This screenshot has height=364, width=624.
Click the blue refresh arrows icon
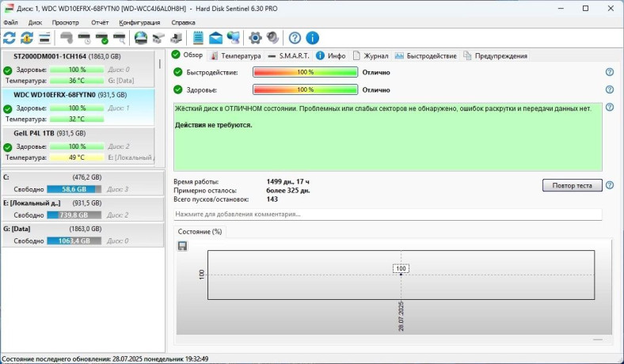point(10,38)
